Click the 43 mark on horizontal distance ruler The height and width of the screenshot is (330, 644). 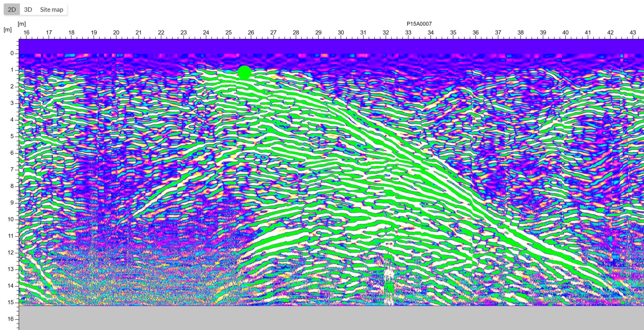click(633, 33)
